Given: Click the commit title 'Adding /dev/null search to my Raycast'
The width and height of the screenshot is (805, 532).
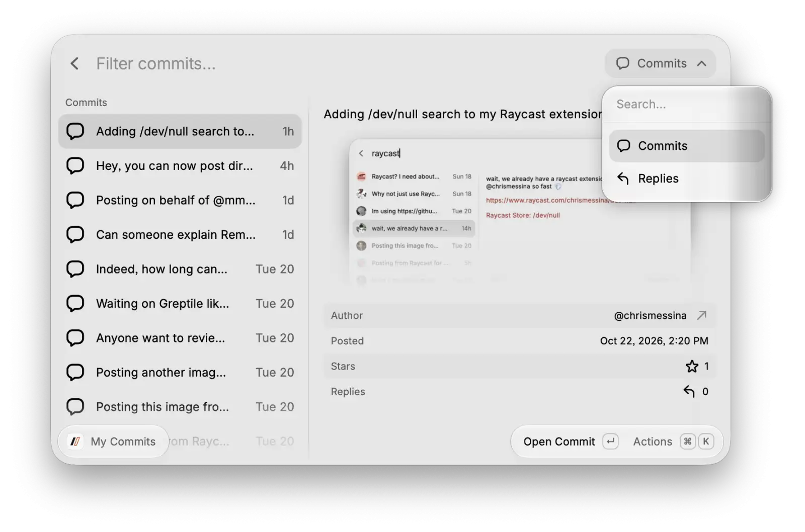Looking at the screenshot, I should 462,114.
